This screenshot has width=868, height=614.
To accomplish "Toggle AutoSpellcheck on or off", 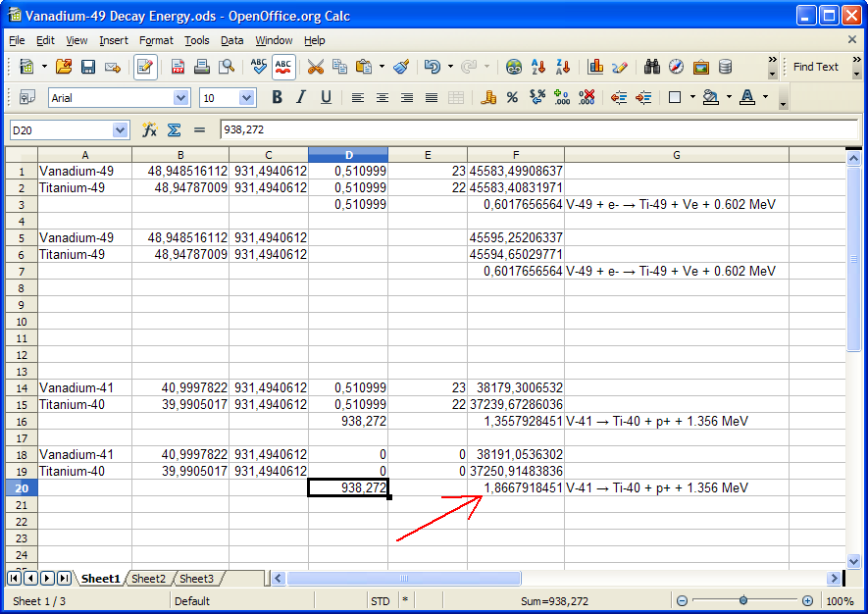I will coord(283,67).
